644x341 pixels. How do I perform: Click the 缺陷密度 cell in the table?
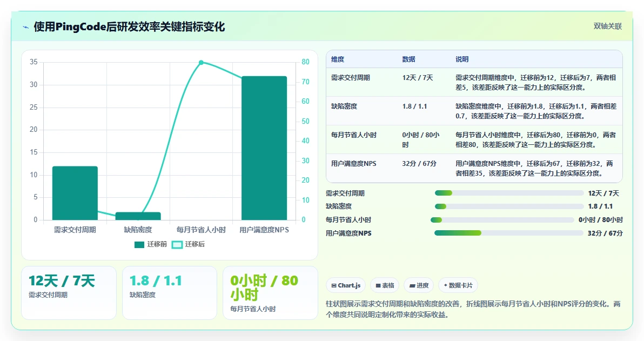coord(344,106)
